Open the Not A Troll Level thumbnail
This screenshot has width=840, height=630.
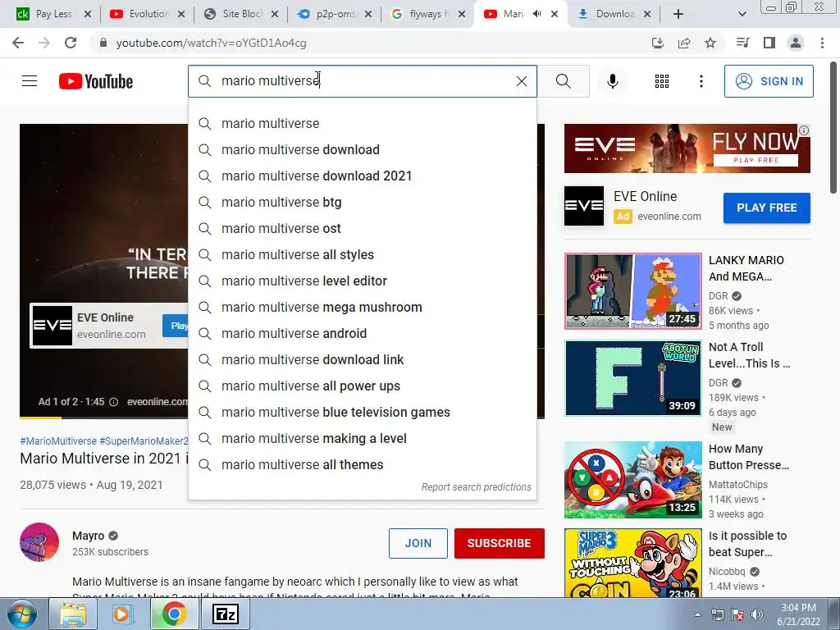(632, 377)
